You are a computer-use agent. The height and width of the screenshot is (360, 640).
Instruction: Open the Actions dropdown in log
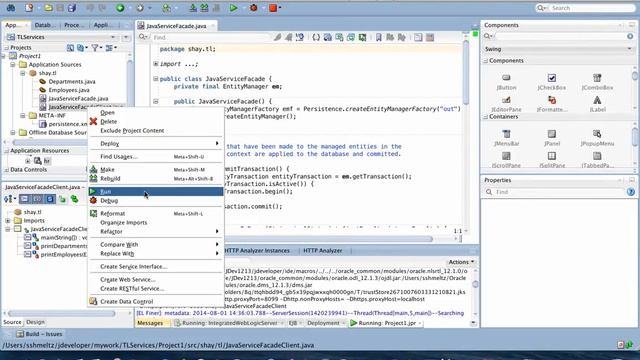click(x=462, y=262)
